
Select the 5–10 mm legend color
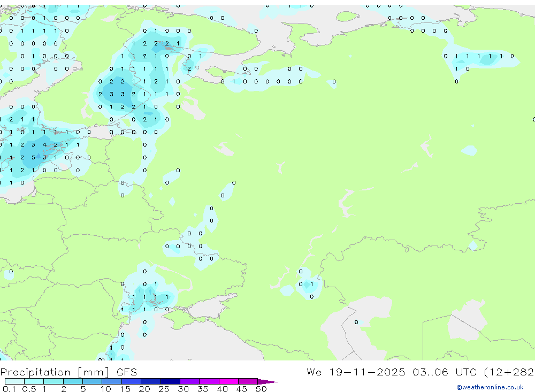point(93,381)
